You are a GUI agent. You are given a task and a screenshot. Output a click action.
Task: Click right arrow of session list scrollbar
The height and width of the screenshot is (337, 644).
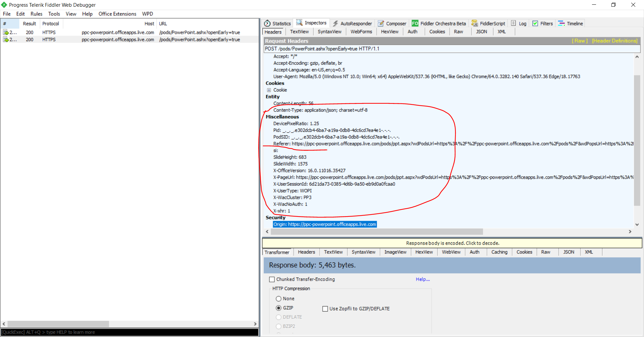tap(255, 324)
